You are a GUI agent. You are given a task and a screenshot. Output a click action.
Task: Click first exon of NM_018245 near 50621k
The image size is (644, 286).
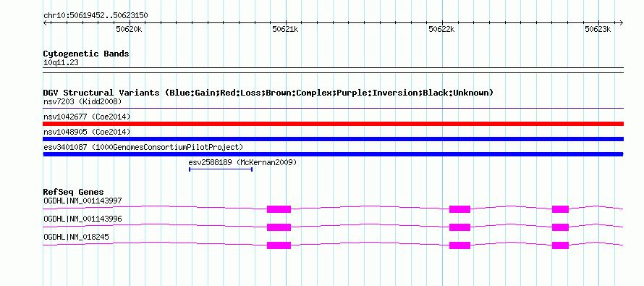(279, 245)
